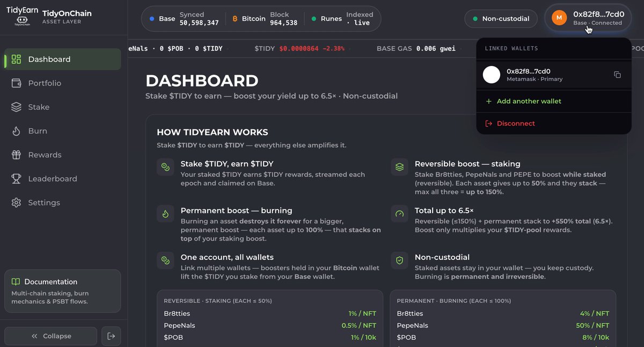Select the Metamask · Primary wallet row

coord(553,75)
